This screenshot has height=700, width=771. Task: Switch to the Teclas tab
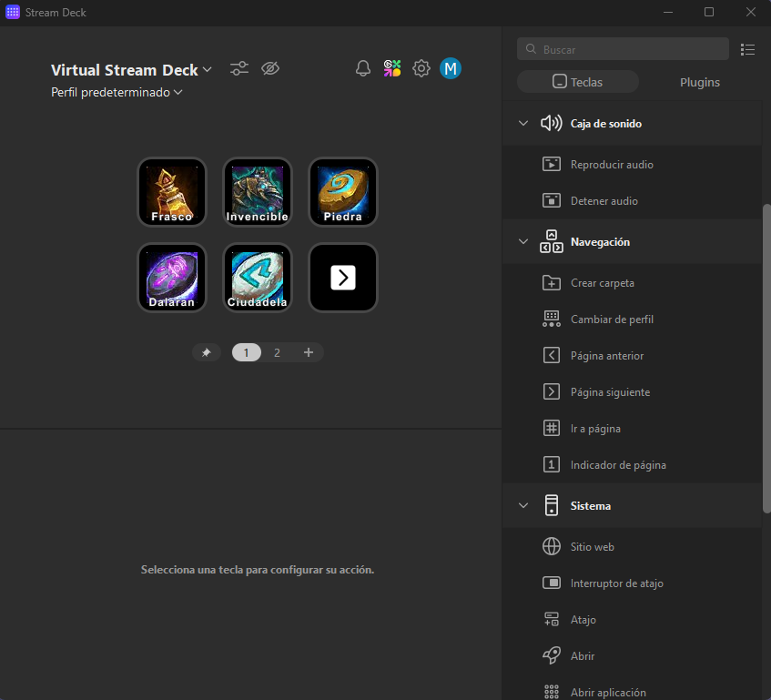pos(578,82)
